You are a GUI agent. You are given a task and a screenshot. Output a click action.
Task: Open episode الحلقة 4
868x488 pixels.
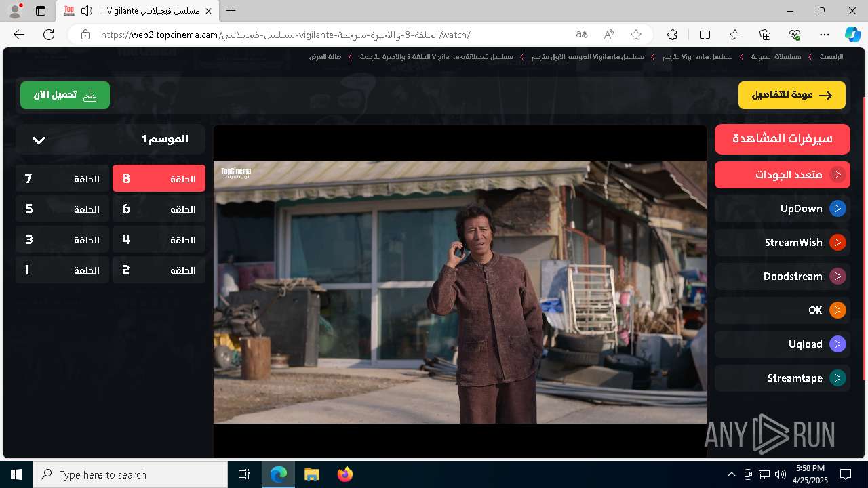(159, 240)
